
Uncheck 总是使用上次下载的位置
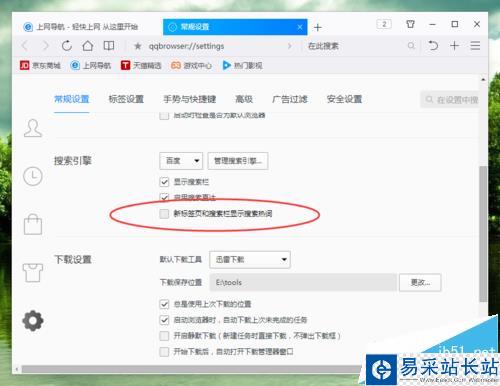[164, 304]
